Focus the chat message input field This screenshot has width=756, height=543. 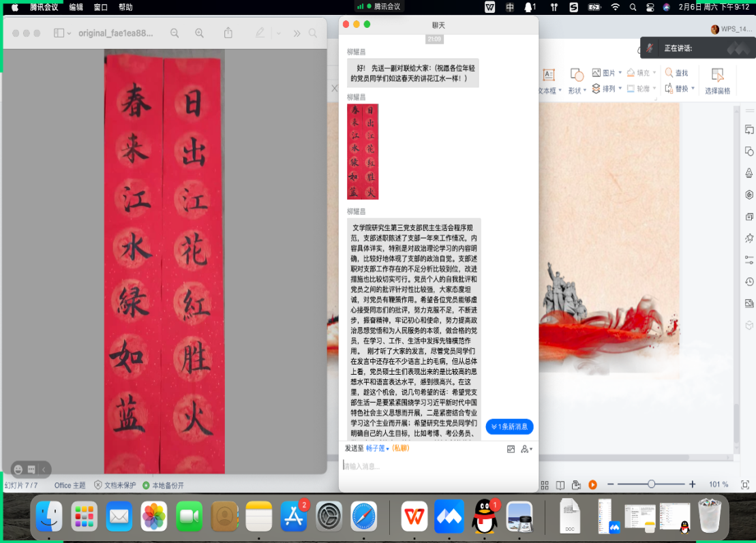438,466
